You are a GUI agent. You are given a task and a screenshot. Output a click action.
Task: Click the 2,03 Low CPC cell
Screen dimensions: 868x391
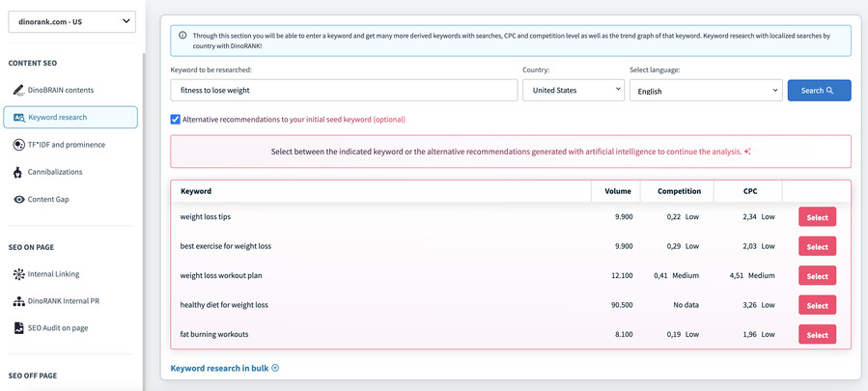pyautogui.click(x=758, y=246)
